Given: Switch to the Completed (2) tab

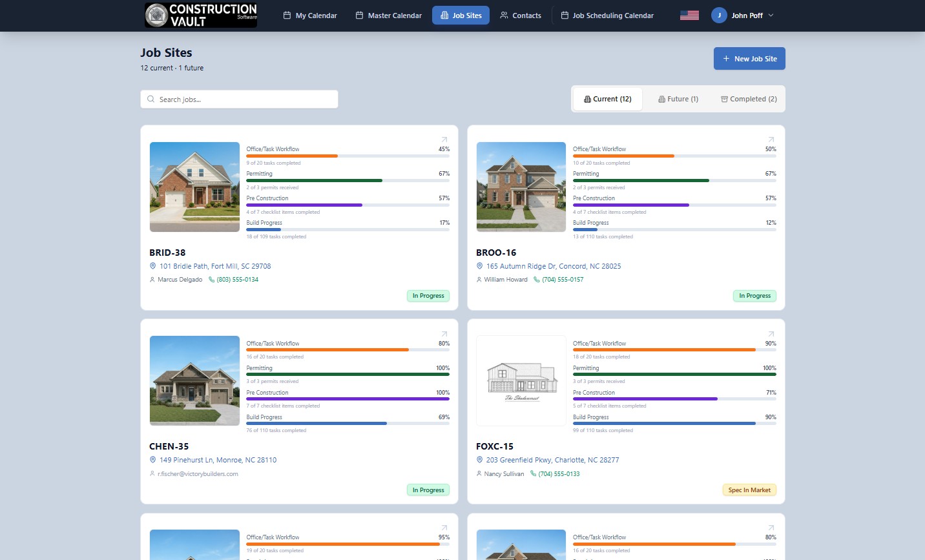Looking at the screenshot, I should 749,99.
